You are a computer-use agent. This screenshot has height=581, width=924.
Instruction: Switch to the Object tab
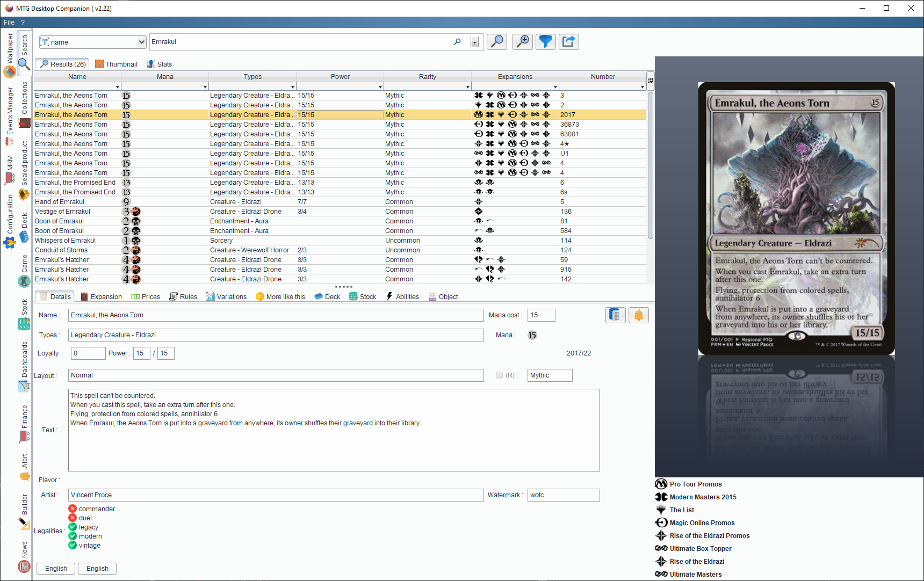pyautogui.click(x=443, y=296)
